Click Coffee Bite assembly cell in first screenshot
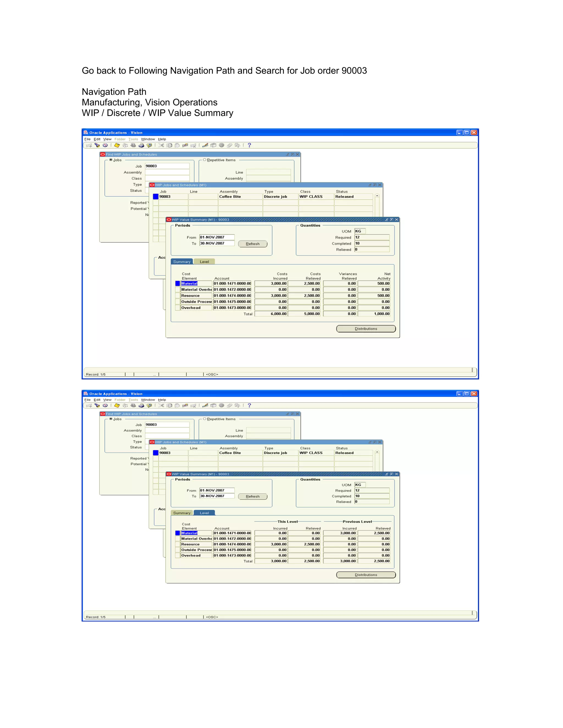 240,197
